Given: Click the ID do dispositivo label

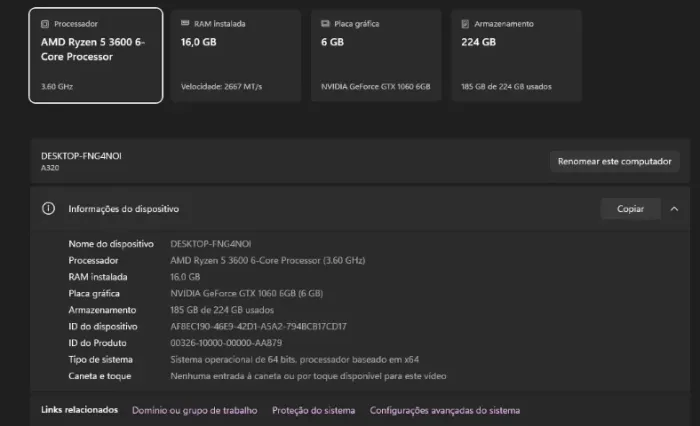Looking at the screenshot, I should pyautogui.click(x=103, y=326).
